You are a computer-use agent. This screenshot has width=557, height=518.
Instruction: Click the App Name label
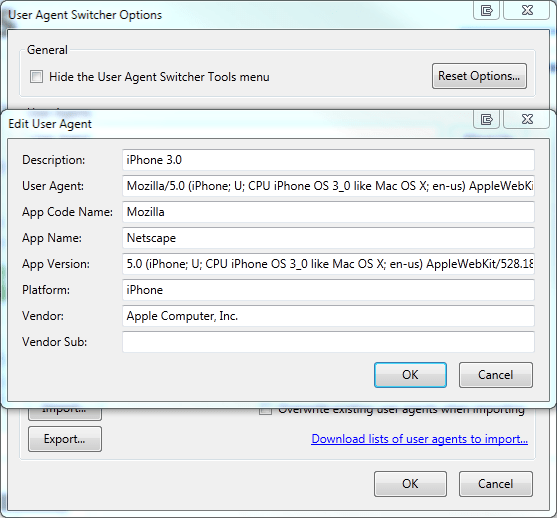click(x=52, y=238)
